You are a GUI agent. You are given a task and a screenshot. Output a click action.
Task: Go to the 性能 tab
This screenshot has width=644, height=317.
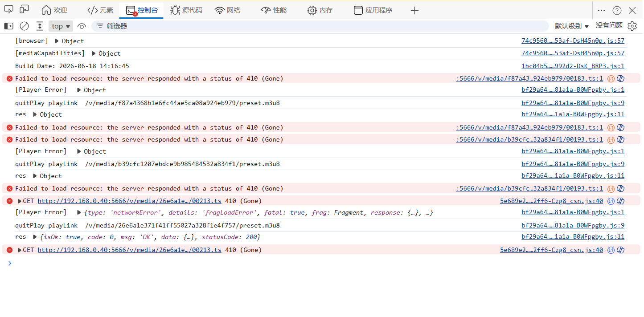pos(274,10)
